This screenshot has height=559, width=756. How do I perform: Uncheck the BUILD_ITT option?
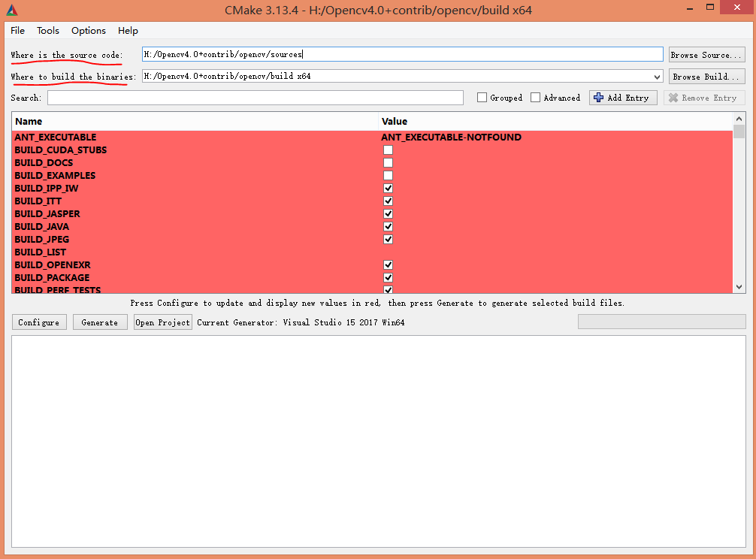click(x=388, y=201)
